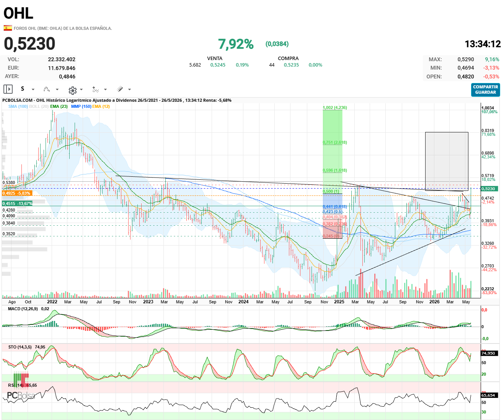Expand the dropdown arrow beside the chart type icon

click(57, 90)
